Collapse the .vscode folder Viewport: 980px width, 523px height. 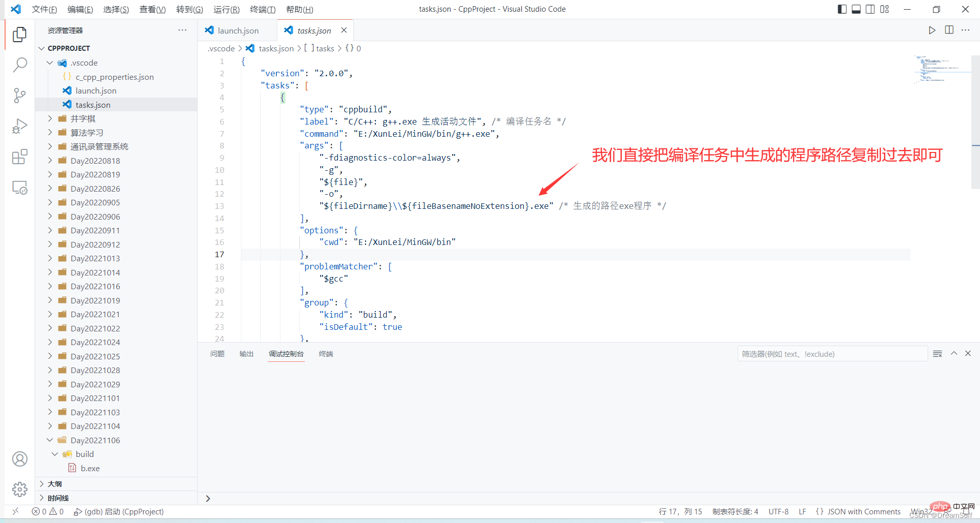click(x=50, y=63)
